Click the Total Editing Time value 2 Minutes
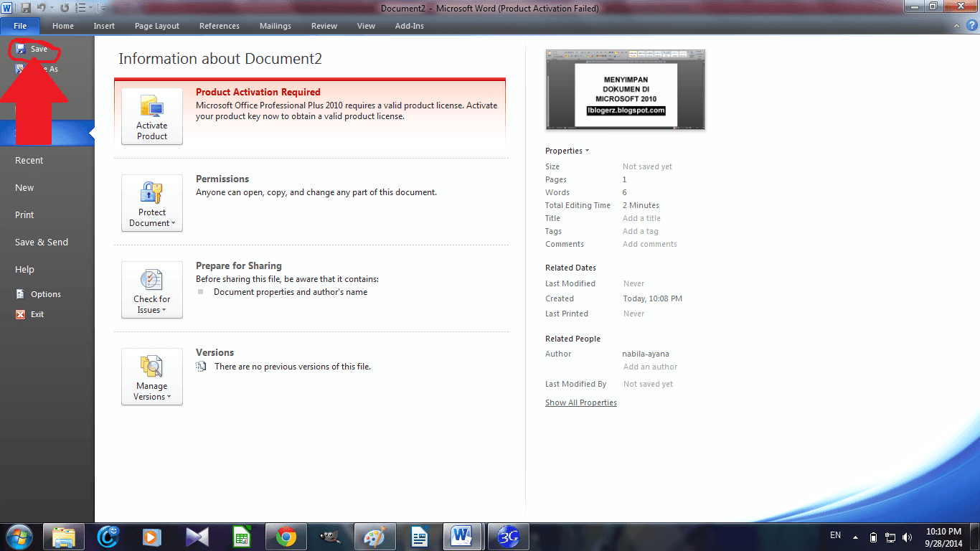 point(641,205)
